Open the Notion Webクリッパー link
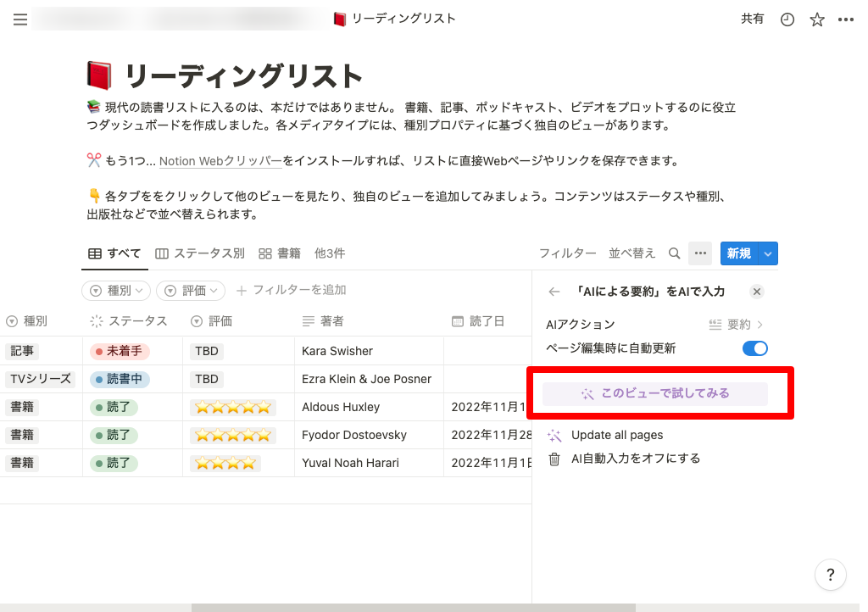This screenshot has height=612, width=868. click(220, 161)
